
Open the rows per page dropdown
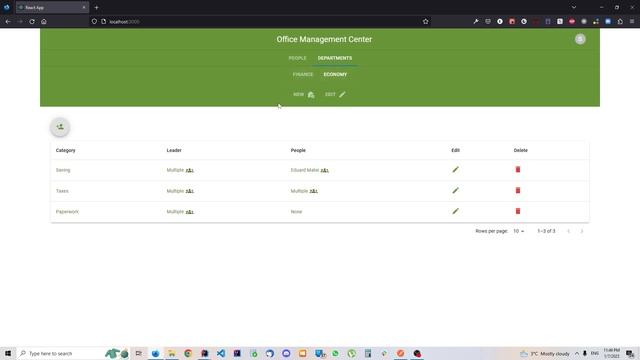click(x=518, y=231)
